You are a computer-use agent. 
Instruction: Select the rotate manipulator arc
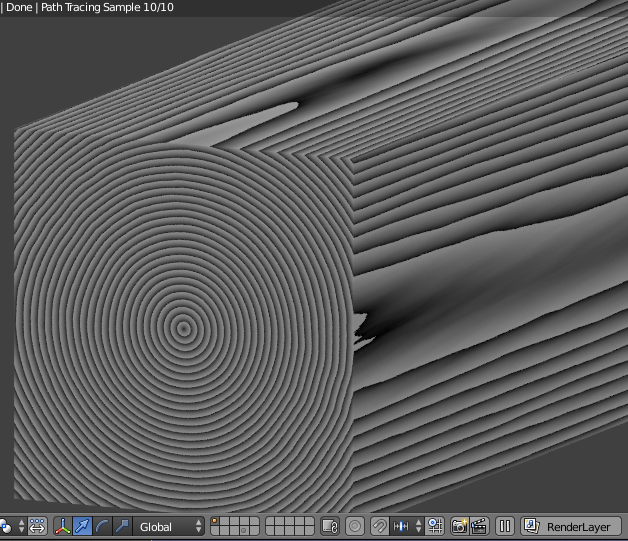click(102, 526)
